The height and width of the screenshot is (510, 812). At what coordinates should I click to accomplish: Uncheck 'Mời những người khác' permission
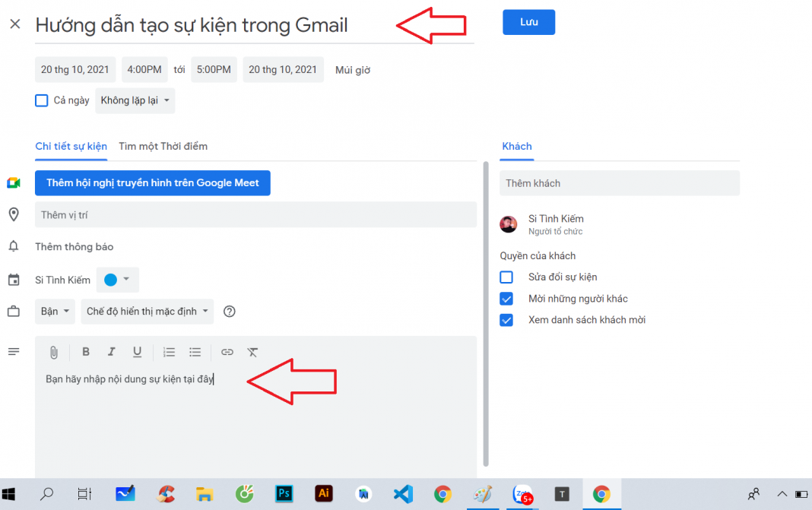[506, 299]
